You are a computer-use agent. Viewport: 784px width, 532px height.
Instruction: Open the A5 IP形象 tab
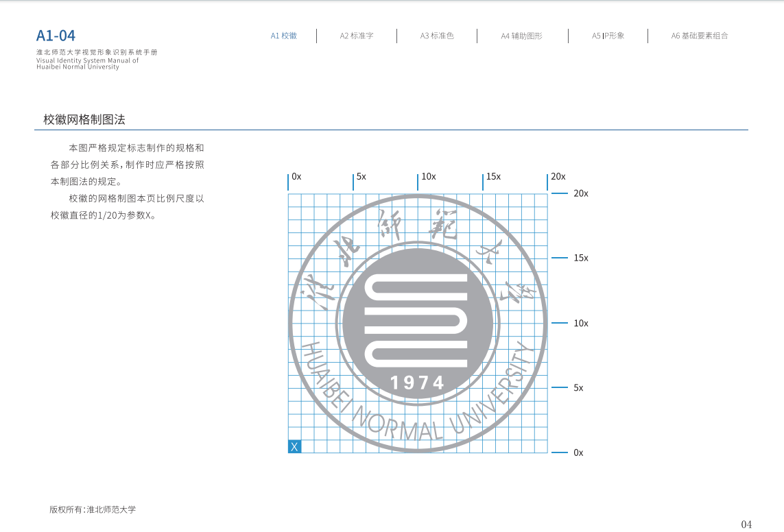tap(608, 36)
